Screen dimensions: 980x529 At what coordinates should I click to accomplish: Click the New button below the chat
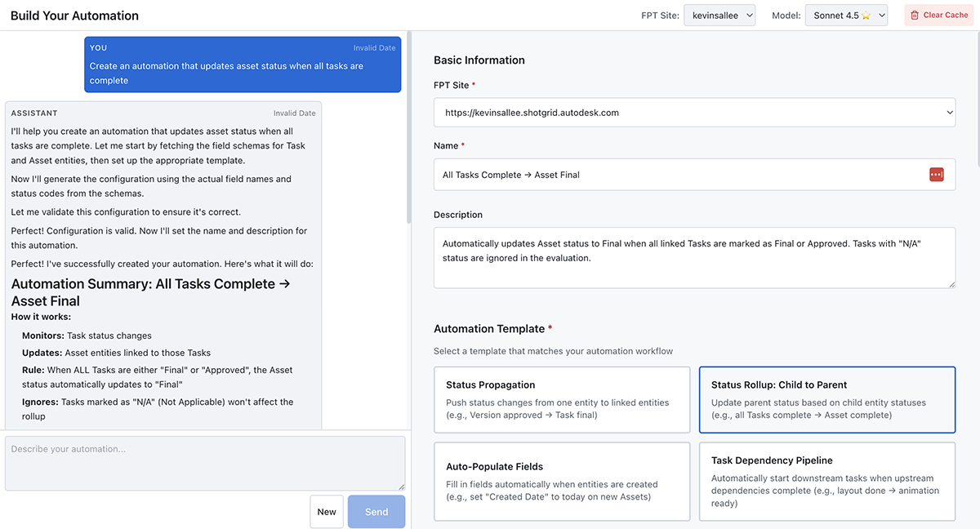click(x=327, y=511)
